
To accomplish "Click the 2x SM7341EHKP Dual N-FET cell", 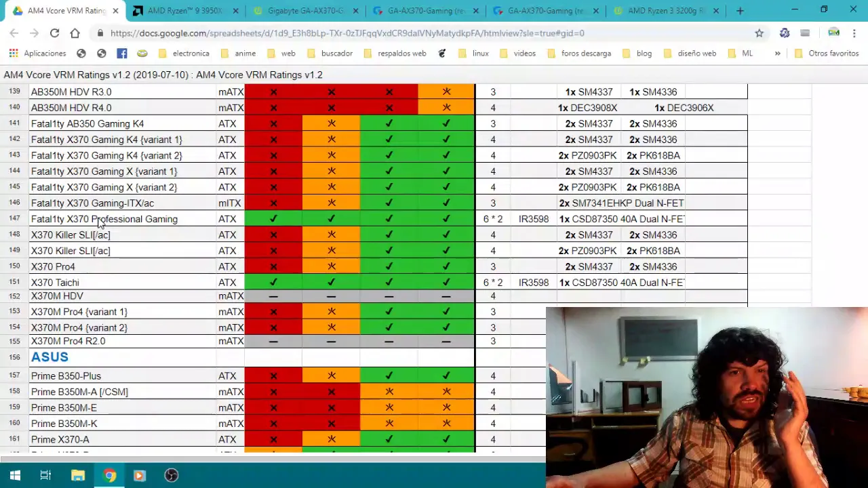I will (x=621, y=203).
